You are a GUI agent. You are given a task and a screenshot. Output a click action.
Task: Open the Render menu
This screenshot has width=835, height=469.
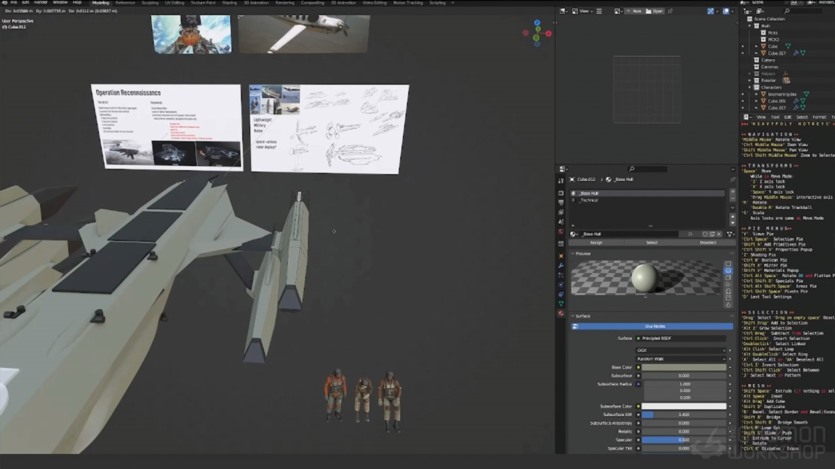(40, 3)
